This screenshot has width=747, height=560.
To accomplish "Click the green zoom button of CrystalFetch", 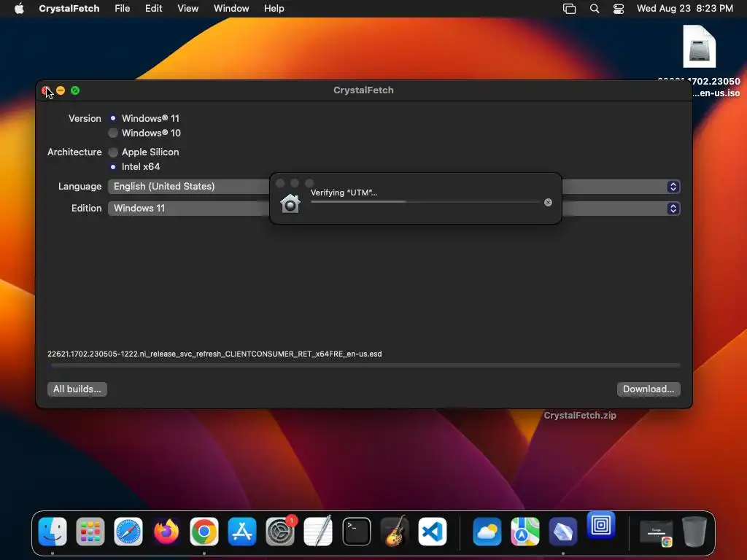I will tap(75, 90).
